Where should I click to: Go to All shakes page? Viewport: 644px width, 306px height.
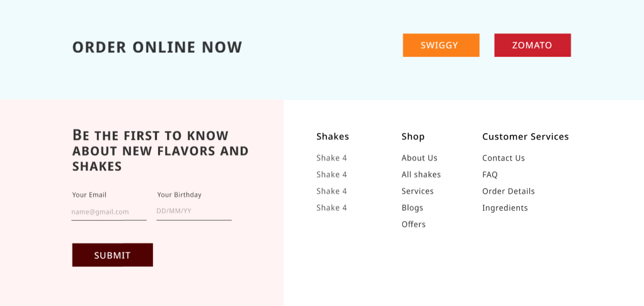coord(421,175)
